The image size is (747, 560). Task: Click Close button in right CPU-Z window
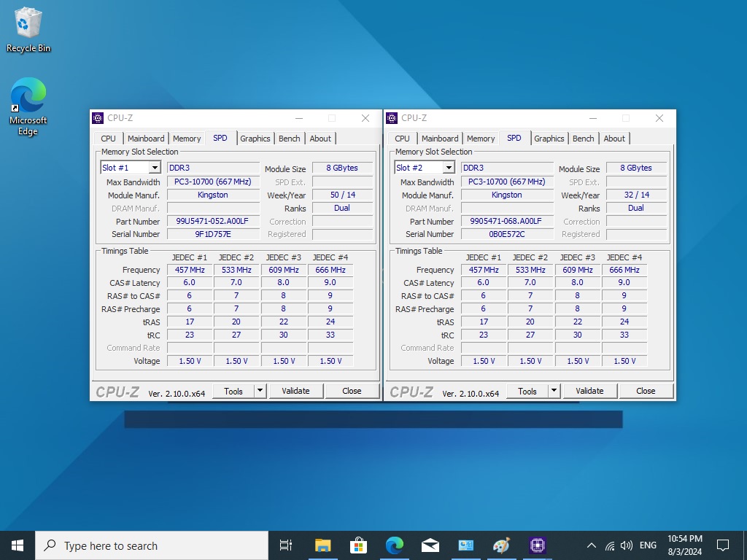coord(646,391)
